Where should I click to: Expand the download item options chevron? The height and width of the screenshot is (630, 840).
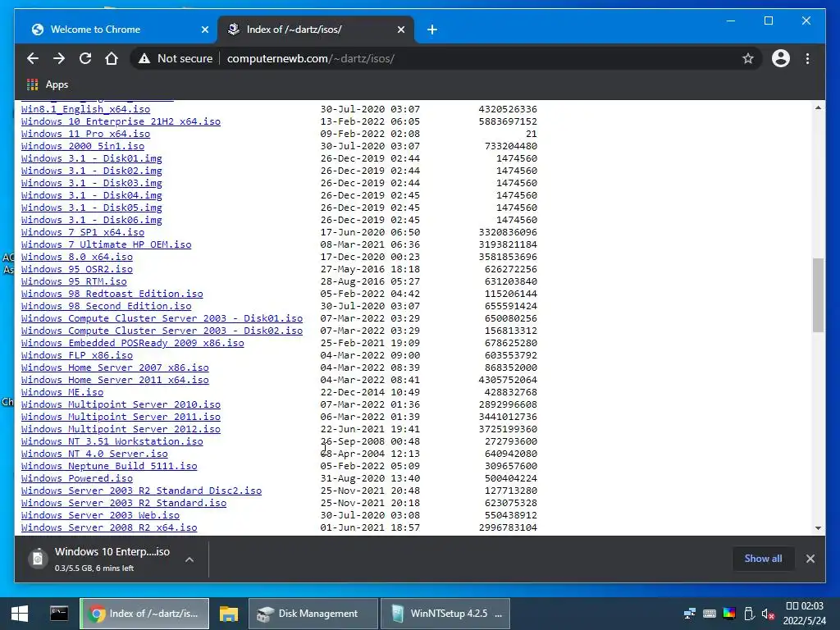189,559
